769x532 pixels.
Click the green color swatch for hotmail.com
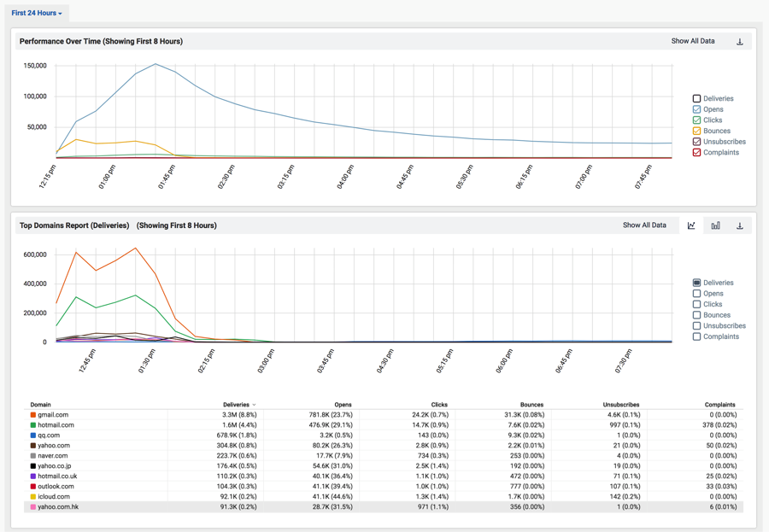click(33, 425)
